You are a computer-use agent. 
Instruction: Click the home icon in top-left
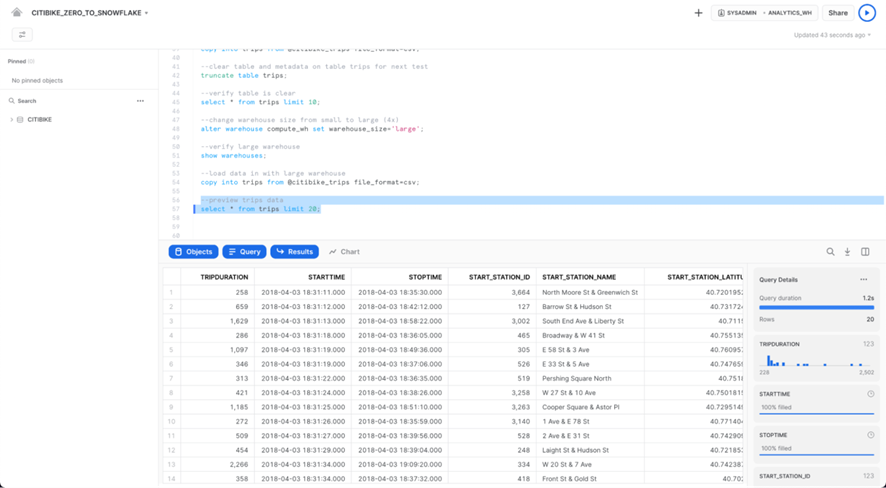pyautogui.click(x=16, y=13)
